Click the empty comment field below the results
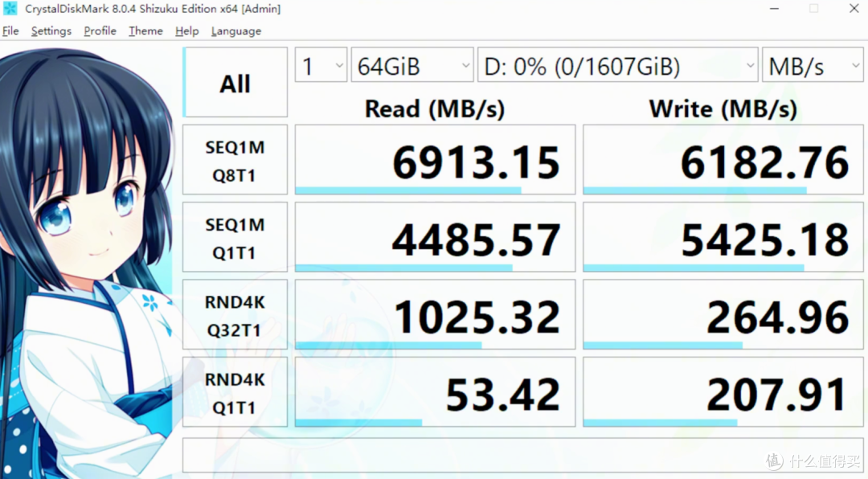This screenshot has width=868, height=479. 523,456
